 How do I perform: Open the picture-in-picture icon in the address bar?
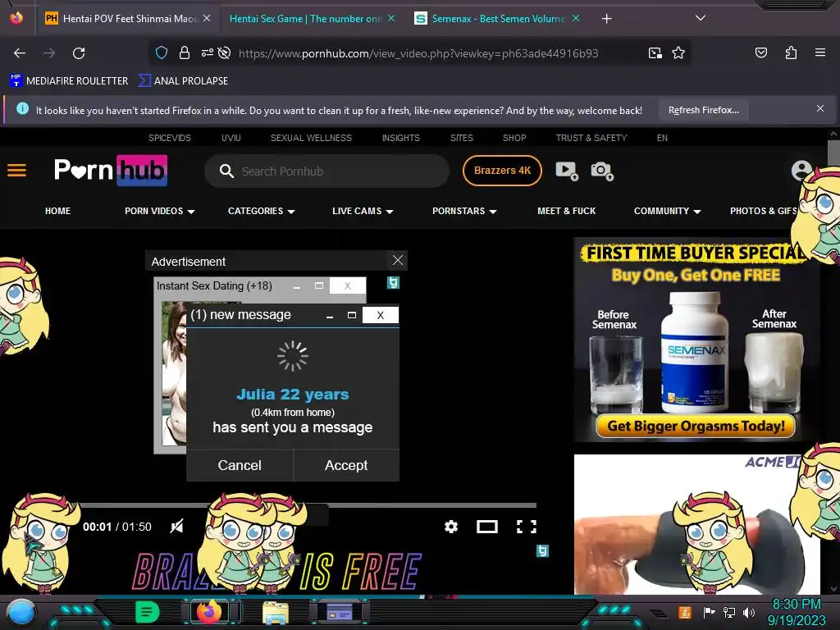[655, 53]
